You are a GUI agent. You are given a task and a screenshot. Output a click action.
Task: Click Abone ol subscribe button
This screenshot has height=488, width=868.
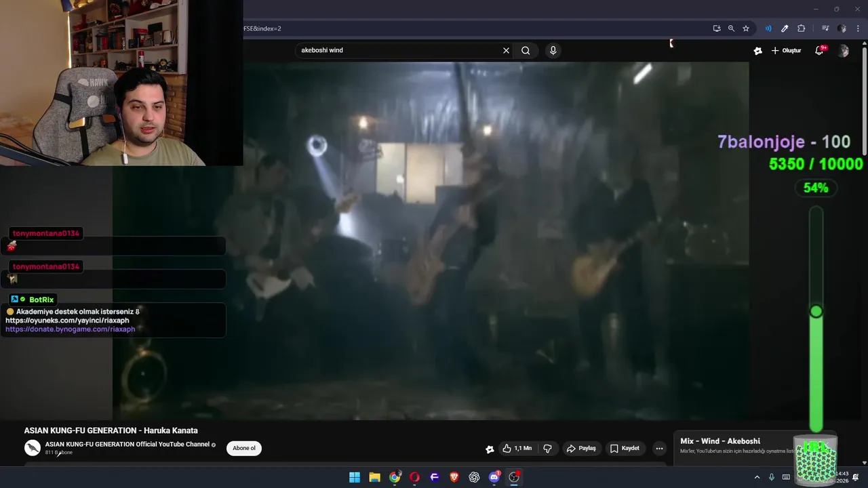pyautogui.click(x=244, y=448)
